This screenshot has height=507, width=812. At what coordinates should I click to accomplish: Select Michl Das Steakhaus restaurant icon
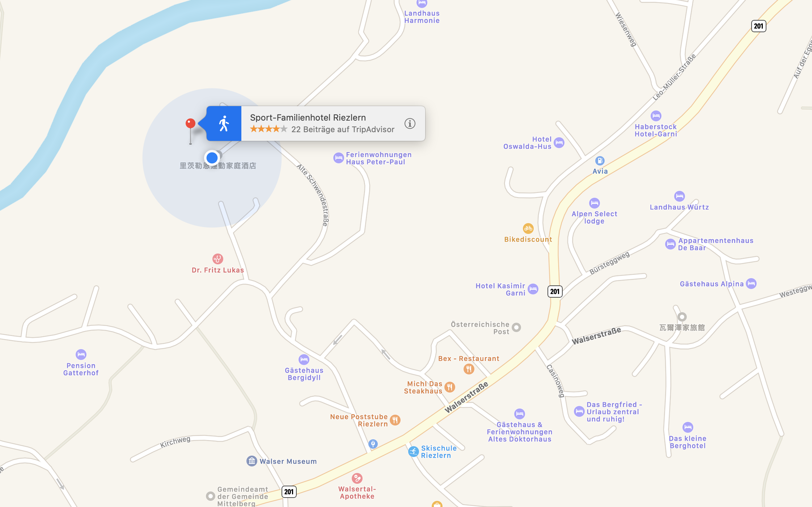click(449, 387)
